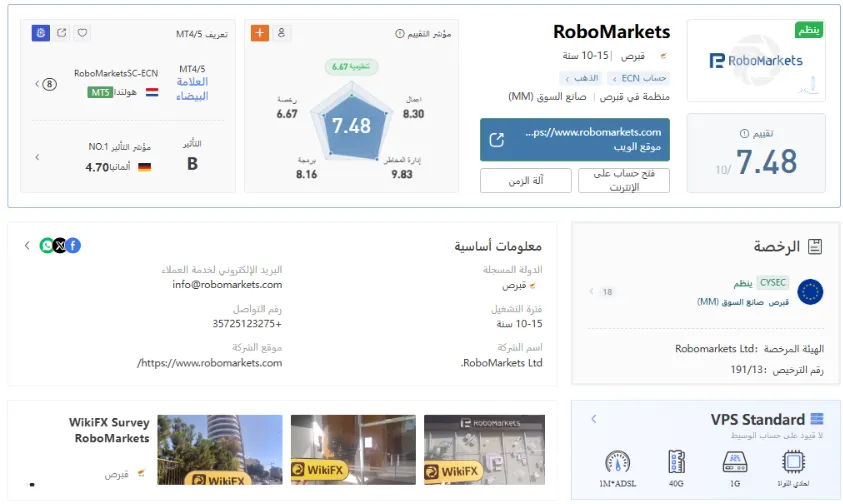Click the RoboMarkets heading title

612,32
